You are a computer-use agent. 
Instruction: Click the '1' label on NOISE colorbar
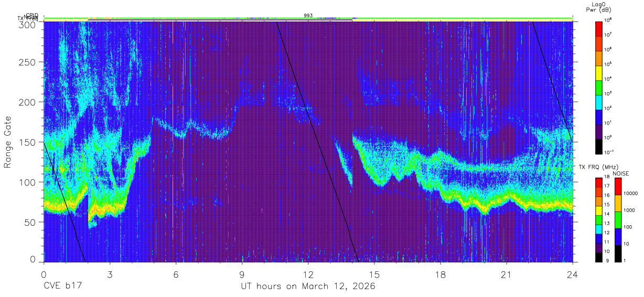tap(625, 260)
